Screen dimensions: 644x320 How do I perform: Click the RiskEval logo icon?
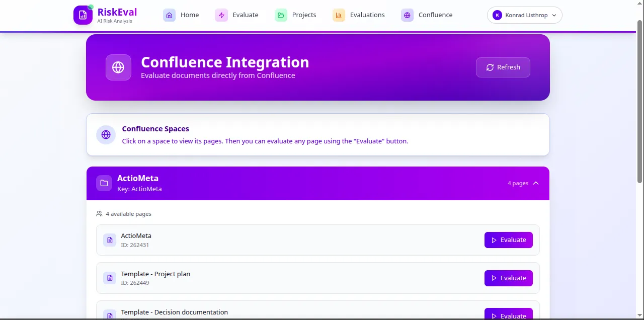pyautogui.click(x=83, y=15)
